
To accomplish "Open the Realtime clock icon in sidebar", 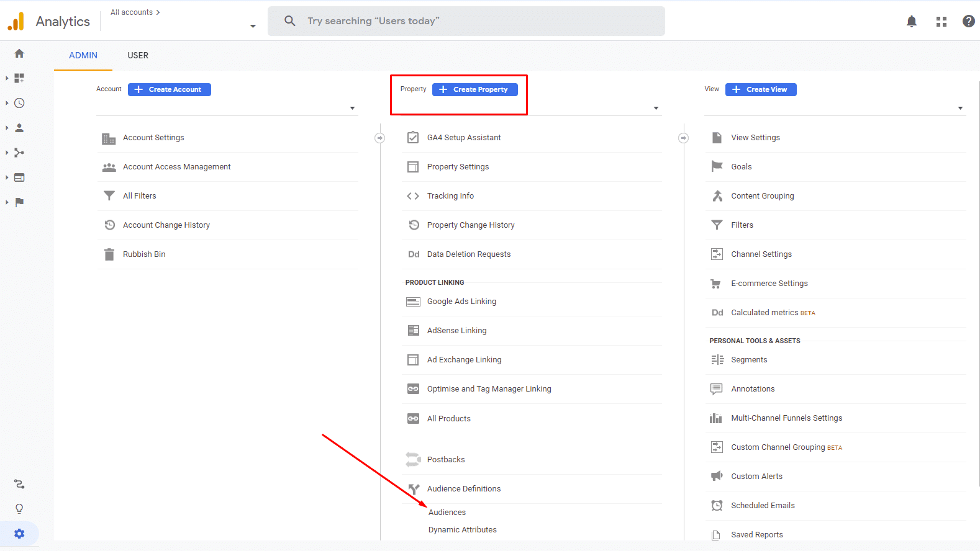I will click(19, 103).
